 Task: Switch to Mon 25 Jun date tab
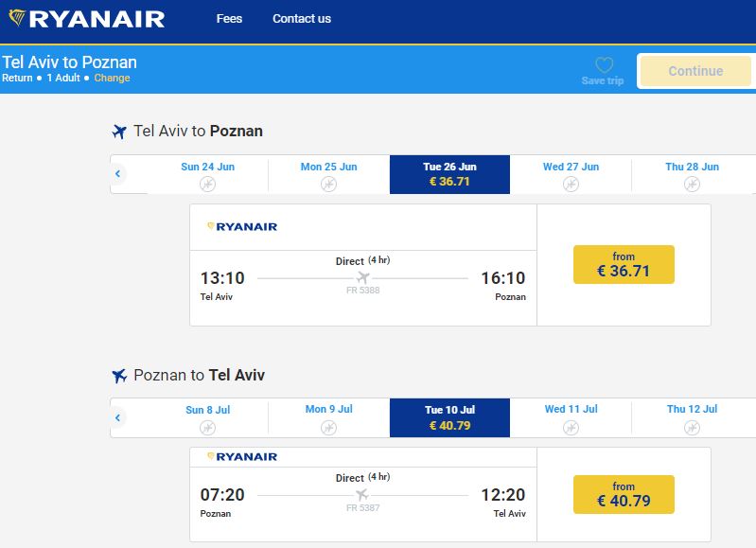[329, 174]
